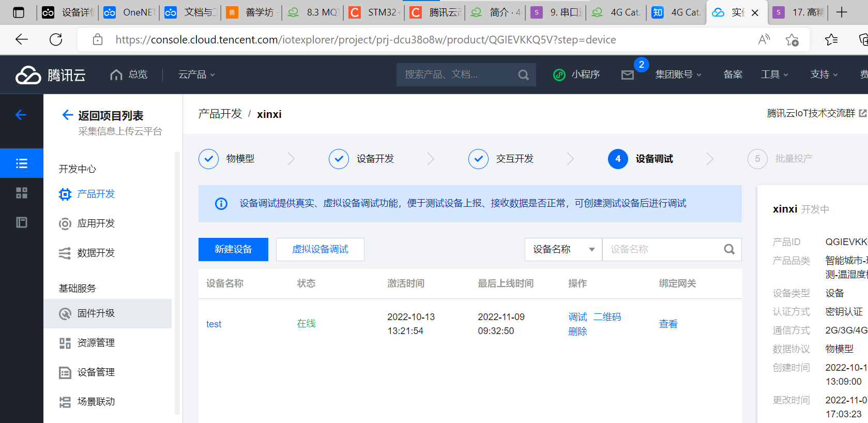Viewport: 868px width, 423px height.
Task: Open the panel icon below the grid icon
Action: [x=21, y=222]
